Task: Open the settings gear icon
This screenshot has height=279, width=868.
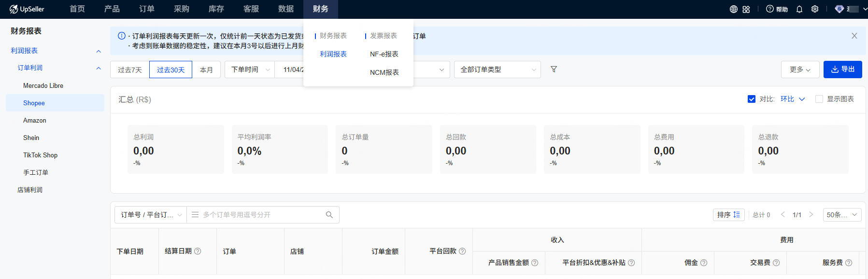Action: click(x=815, y=9)
